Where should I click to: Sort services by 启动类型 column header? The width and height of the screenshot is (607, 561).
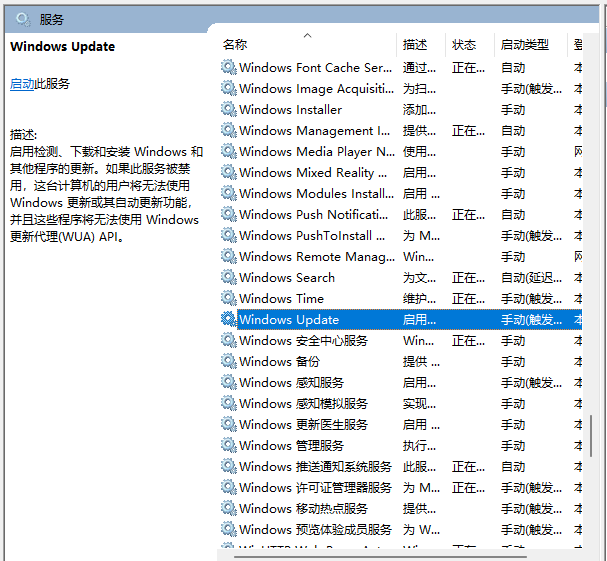point(525,45)
